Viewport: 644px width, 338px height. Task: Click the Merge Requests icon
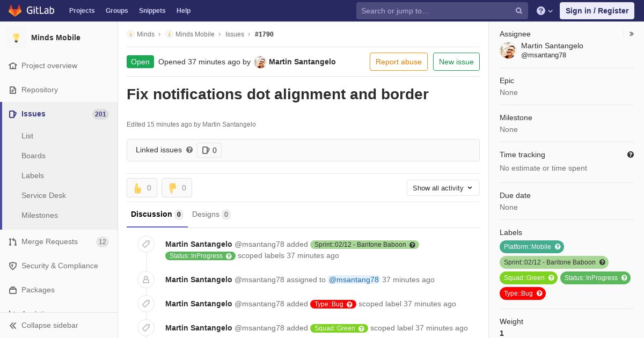point(13,241)
